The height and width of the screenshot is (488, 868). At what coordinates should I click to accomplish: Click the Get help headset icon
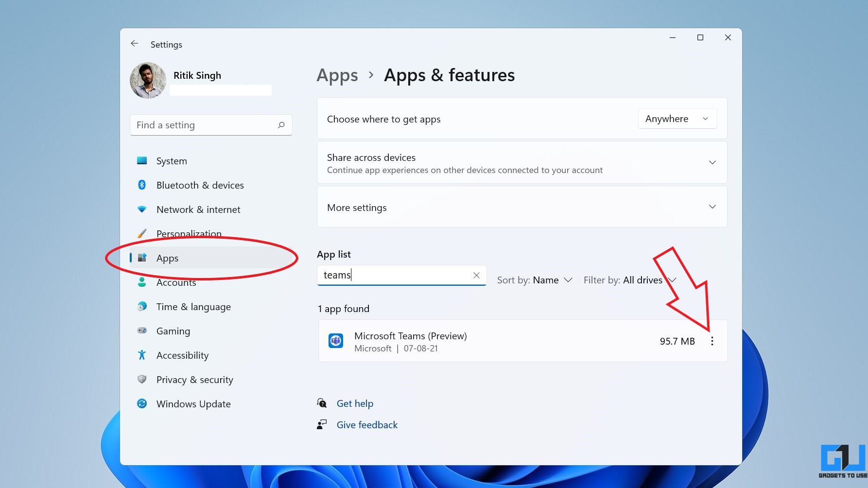point(322,403)
